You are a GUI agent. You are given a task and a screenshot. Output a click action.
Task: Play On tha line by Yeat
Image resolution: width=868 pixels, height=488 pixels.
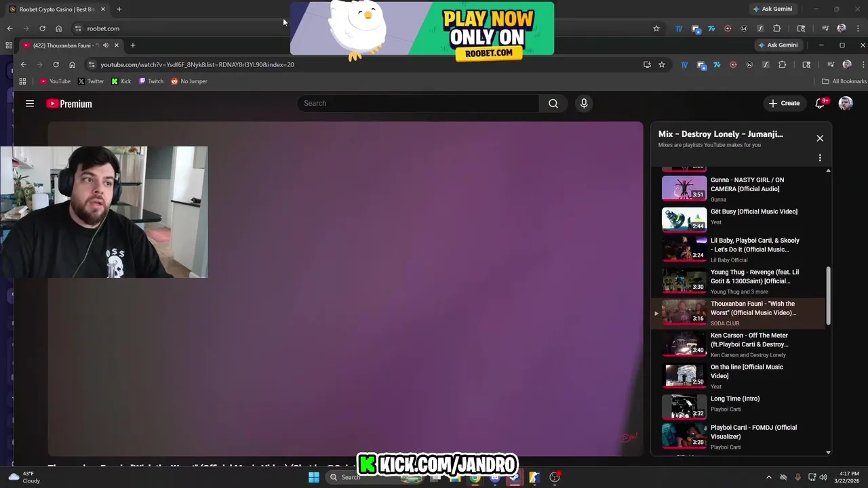pos(738,376)
